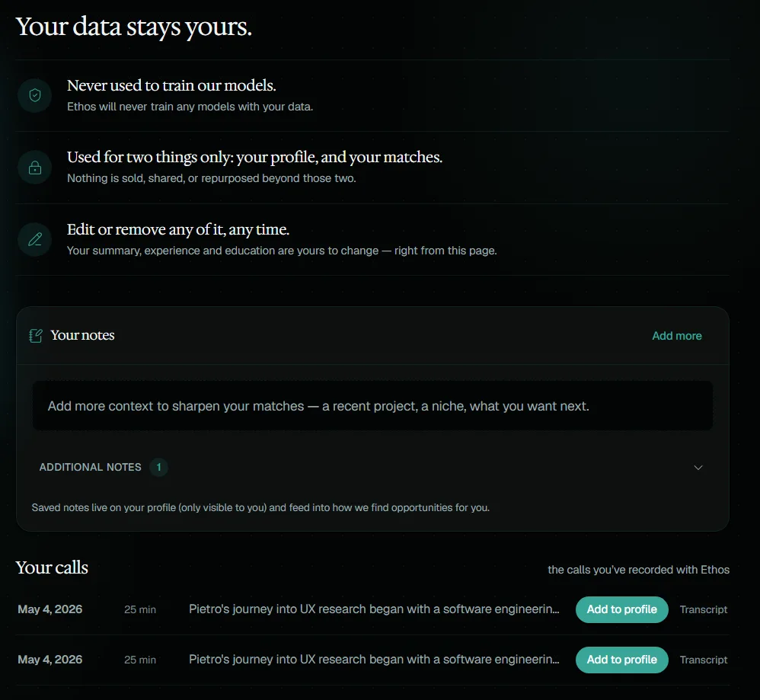Click 'the calls you've recorded with Ethos'

click(638, 570)
